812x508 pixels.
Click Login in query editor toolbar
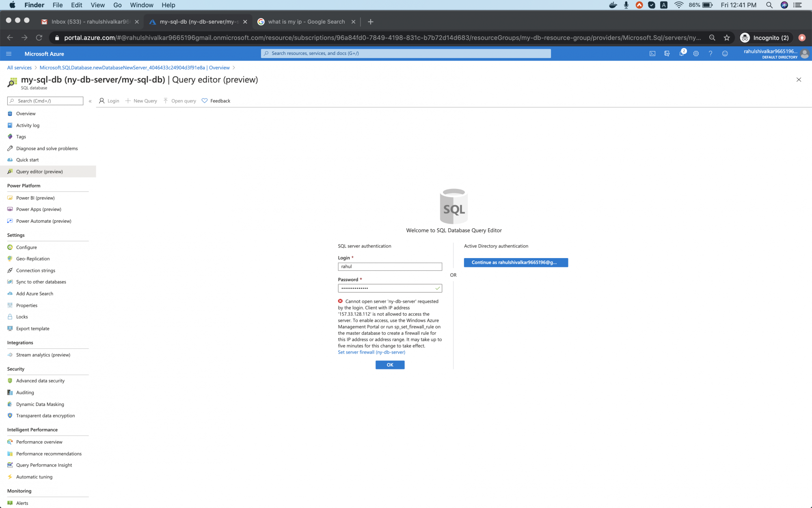(109, 101)
